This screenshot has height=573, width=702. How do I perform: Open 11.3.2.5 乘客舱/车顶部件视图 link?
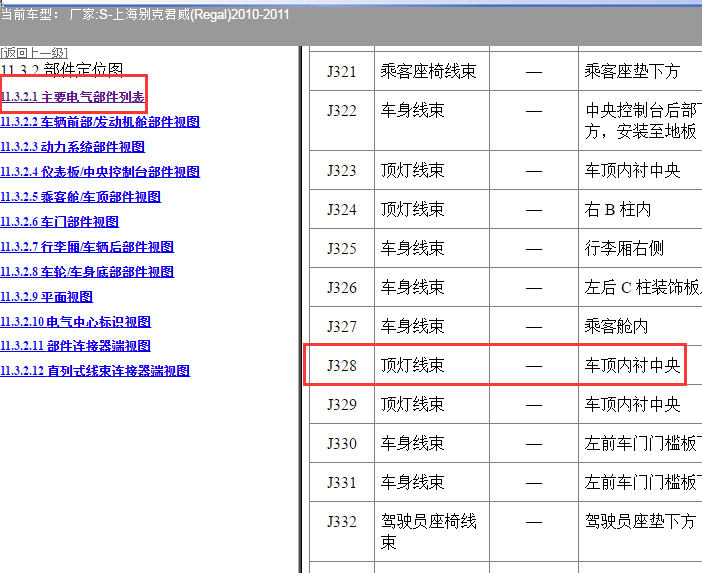pos(81,197)
